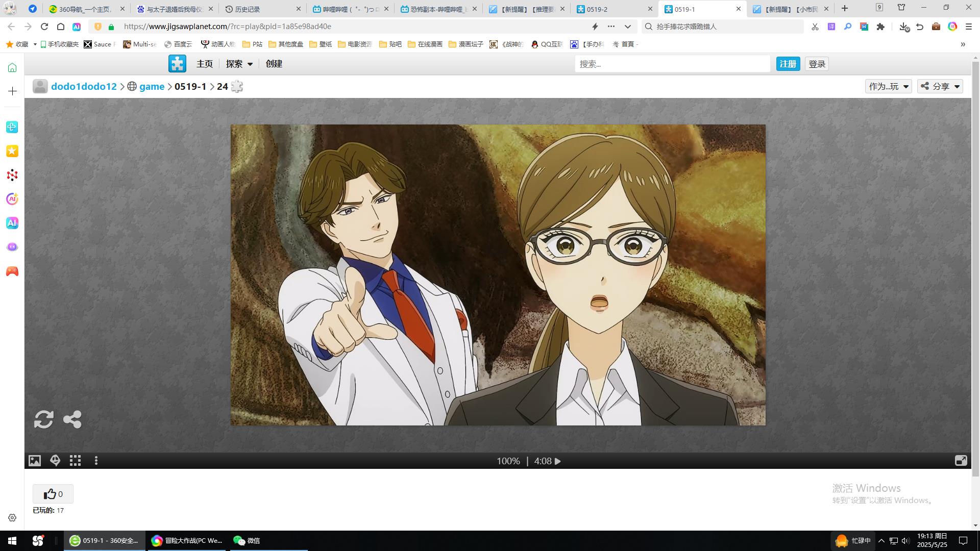This screenshot has height=551, width=980.
Task: Open the 手机收藏夹 bookmark
Action: [59, 44]
